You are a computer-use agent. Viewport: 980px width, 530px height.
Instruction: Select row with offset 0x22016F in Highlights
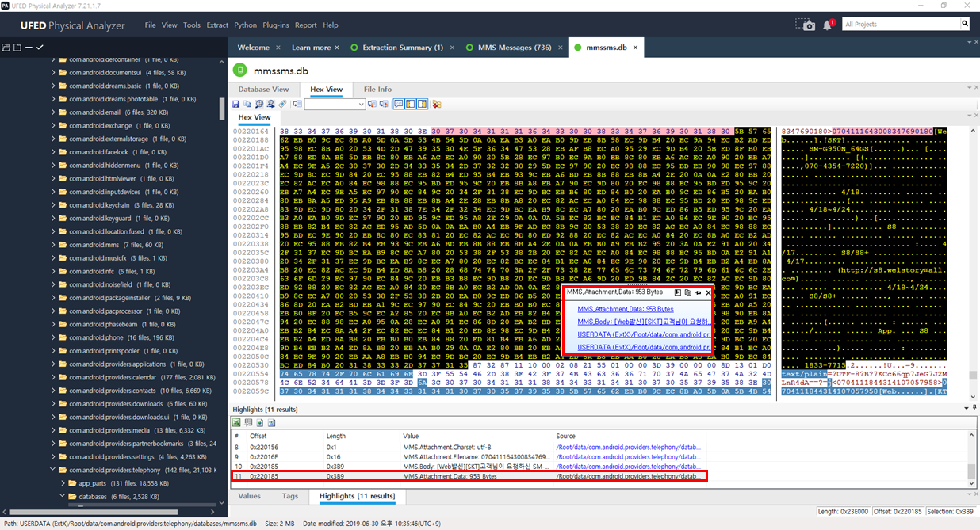468,457
